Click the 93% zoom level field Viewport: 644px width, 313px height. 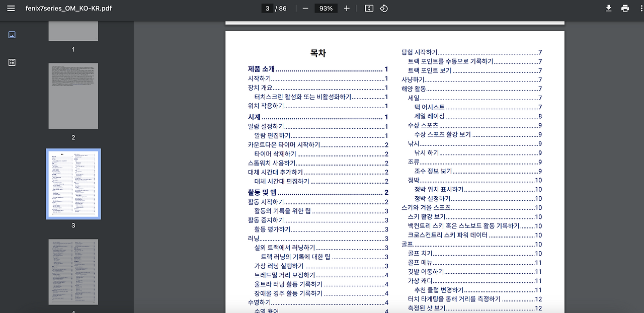click(x=326, y=8)
